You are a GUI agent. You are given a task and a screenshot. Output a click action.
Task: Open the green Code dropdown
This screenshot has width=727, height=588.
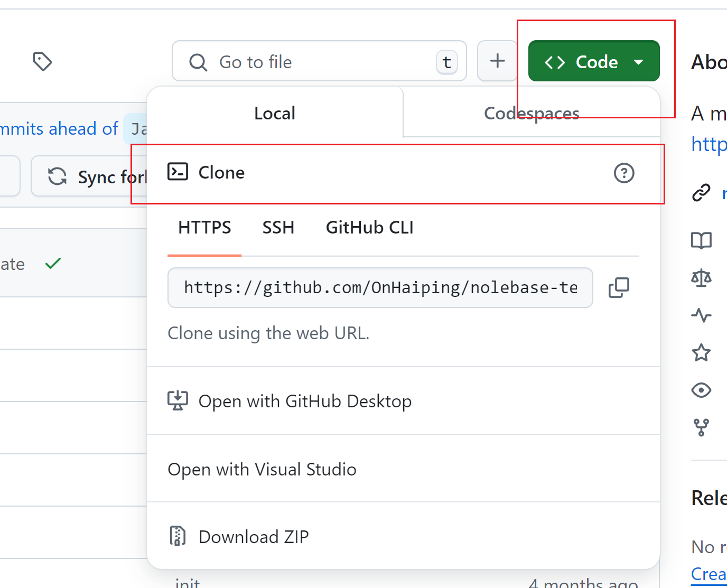pos(594,61)
